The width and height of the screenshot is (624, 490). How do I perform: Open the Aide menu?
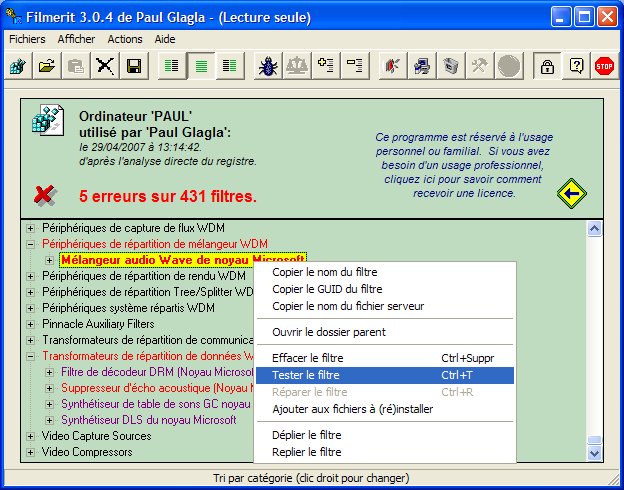coord(165,39)
